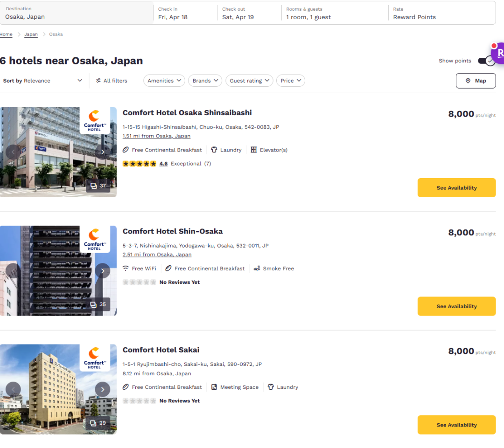The width and height of the screenshot is (504, 448).
Task: Click next photo arrow on Comfort Hotel Shin-Osaka
Action: coord(103,271)
